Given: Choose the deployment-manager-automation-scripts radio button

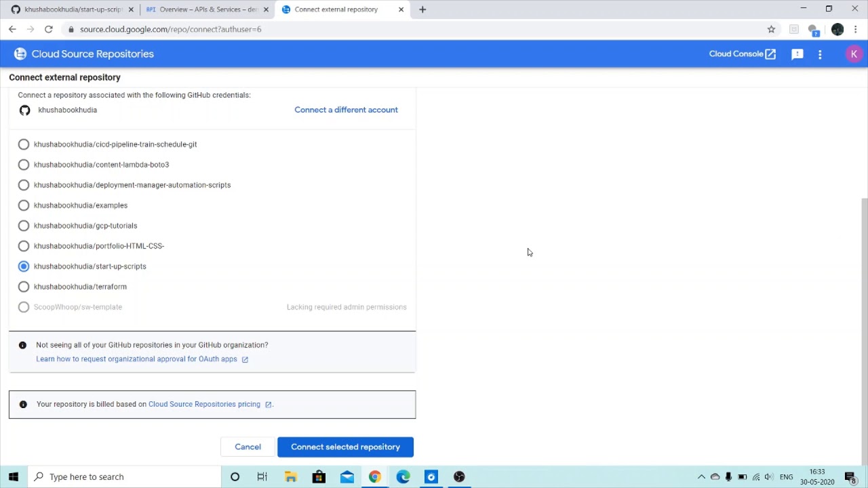Looking at the screenshot, I should (24, 185).
